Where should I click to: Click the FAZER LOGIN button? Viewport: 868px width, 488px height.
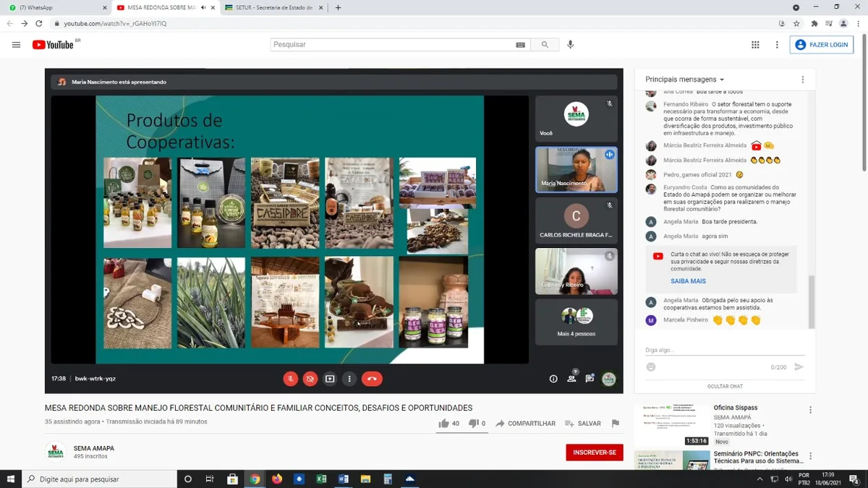tap(822, 45)
